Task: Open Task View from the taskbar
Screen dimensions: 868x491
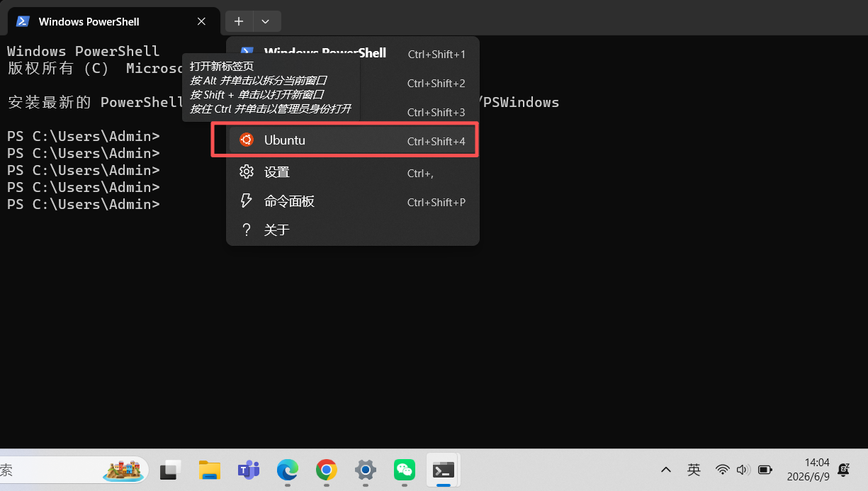Action: point(171,469)
